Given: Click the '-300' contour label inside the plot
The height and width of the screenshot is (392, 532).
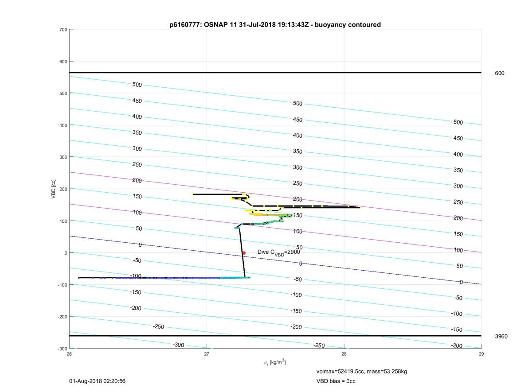Looking at the screenshot, I should (x=178, y=345).
